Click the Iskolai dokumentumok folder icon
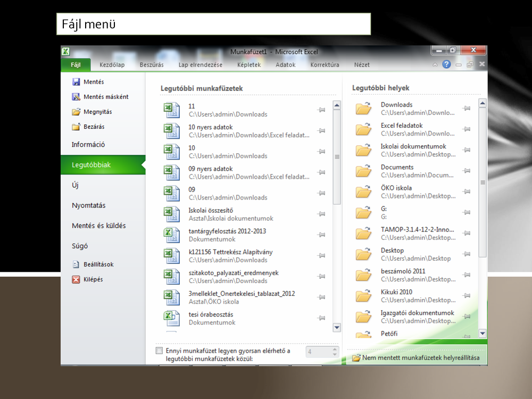The width and height of the screenshot is (532, 399). click(363, 150)
